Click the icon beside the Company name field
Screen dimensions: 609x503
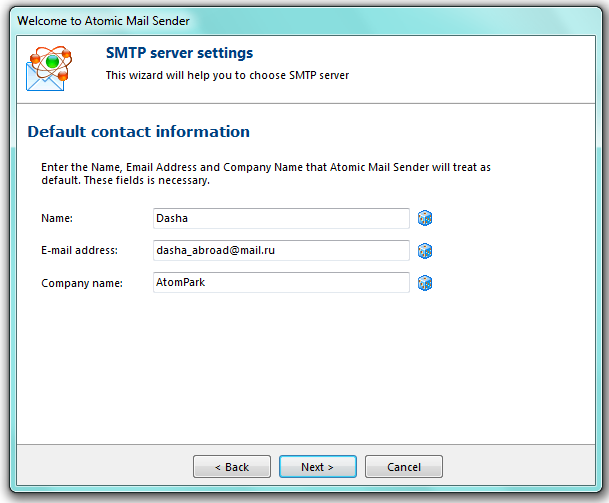424,283
